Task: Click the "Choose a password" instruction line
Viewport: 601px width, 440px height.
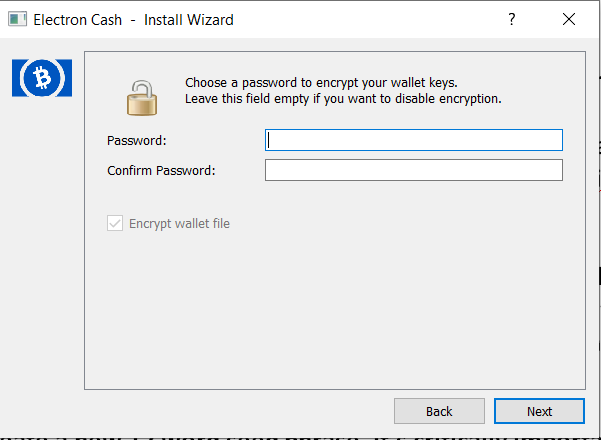Action: [321, 83]
